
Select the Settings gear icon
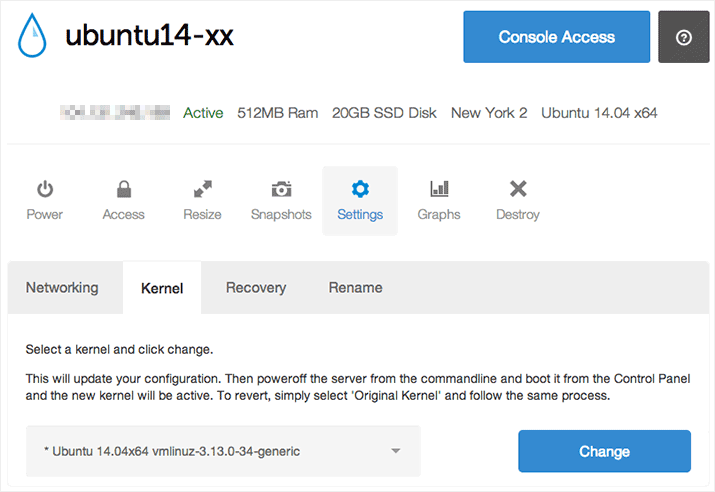pyautogui.click(x=360, y=189)
